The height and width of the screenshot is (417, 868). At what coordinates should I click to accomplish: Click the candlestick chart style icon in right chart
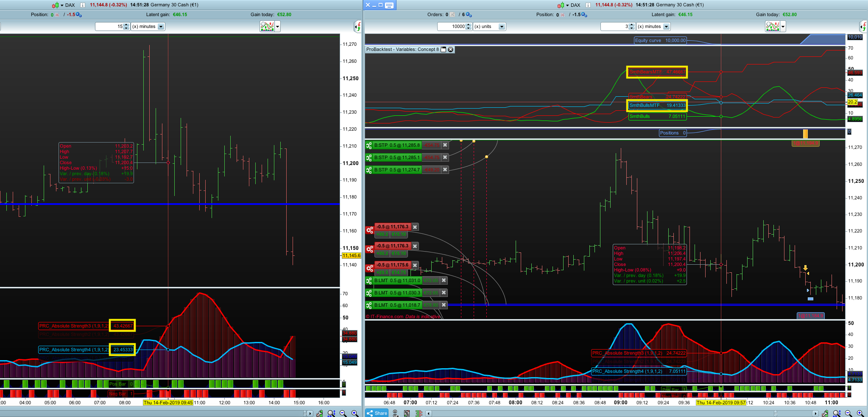coord(561,5)
